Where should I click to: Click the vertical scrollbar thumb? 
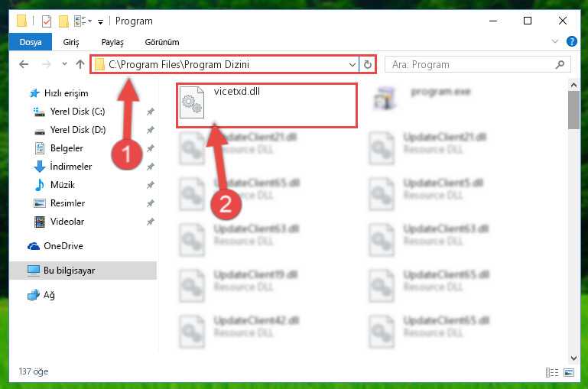click(x=573, y=110)
